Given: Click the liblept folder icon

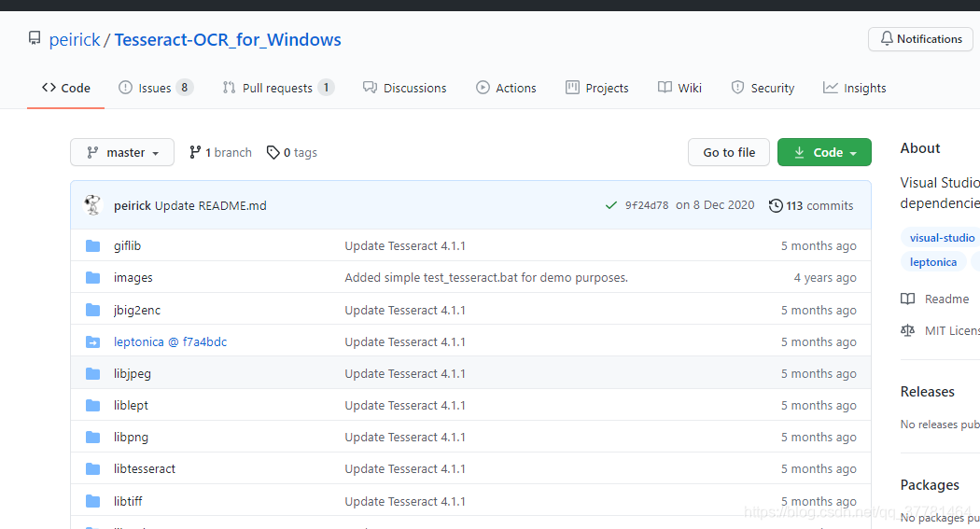Looking at the screenshot, I should pos(93,405).
